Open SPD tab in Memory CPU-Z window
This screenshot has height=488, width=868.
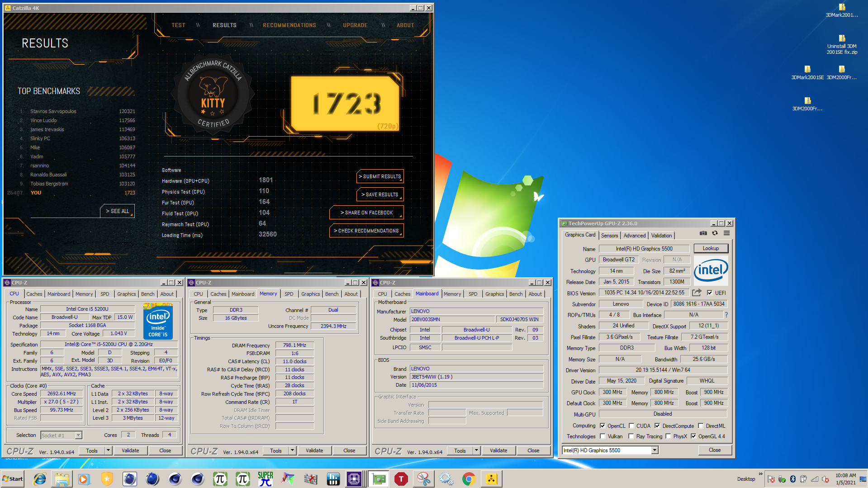tap(289, 294)
